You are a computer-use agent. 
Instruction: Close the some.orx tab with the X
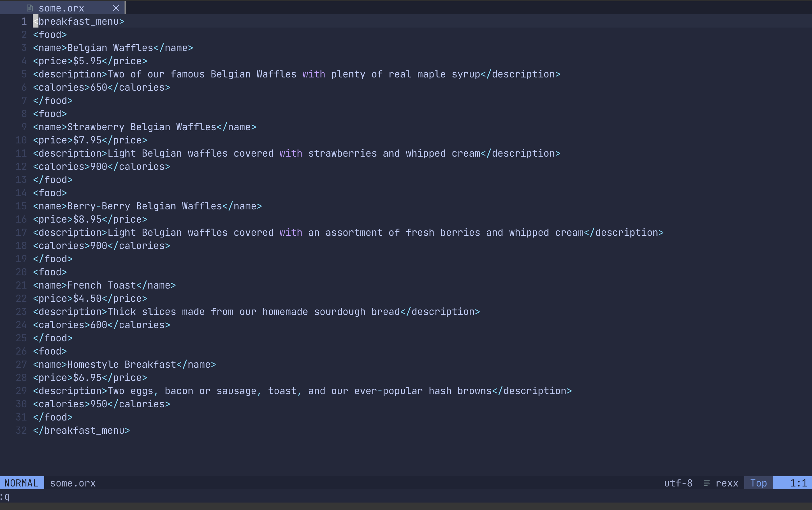(116, 8)
